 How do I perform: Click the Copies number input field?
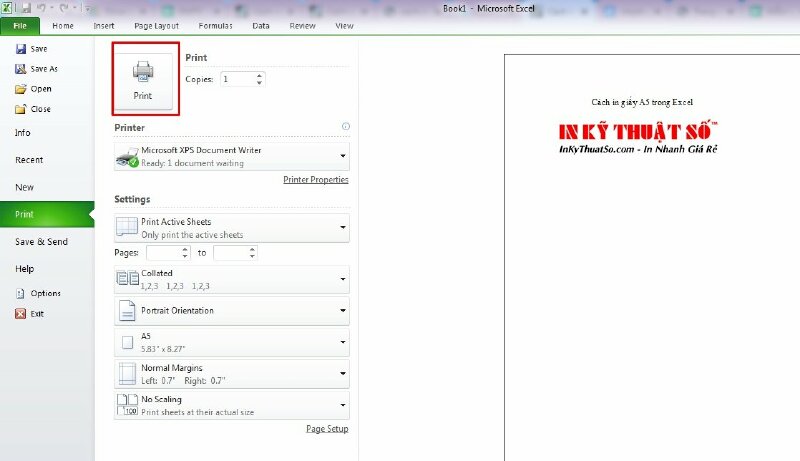[238, 79]
